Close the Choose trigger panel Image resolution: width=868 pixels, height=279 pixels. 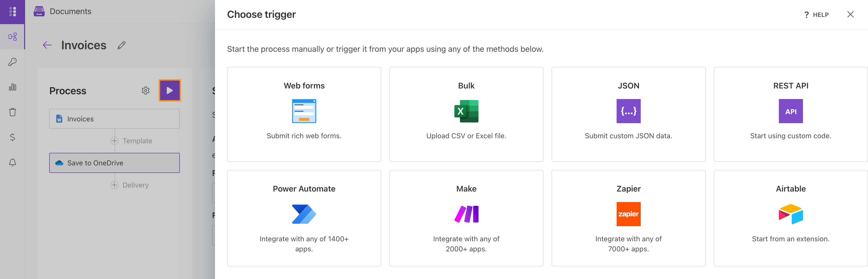pyautogui.click(x=850, y=15)
